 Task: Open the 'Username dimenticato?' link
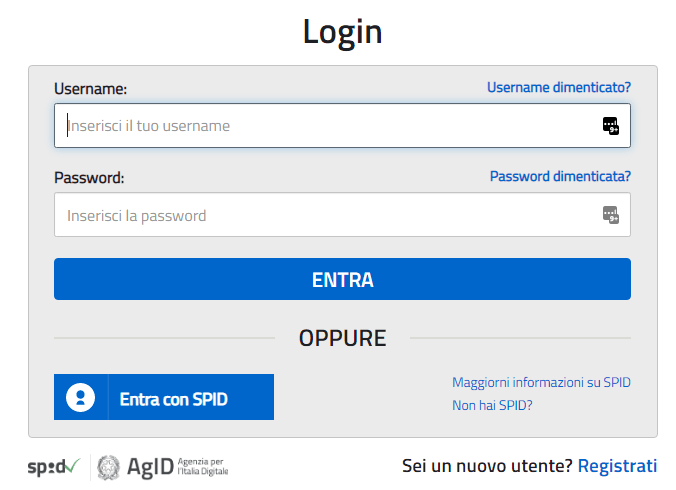pos(558,87)
